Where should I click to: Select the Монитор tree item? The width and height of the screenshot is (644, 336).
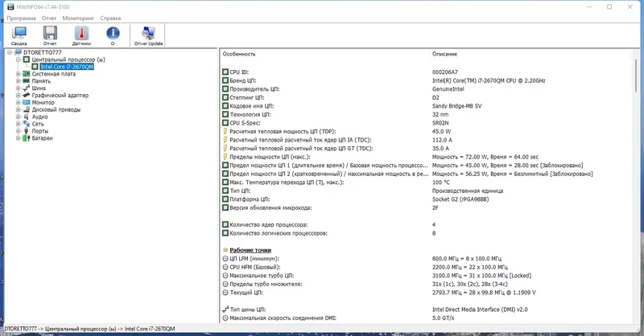[x=43, y=103]
